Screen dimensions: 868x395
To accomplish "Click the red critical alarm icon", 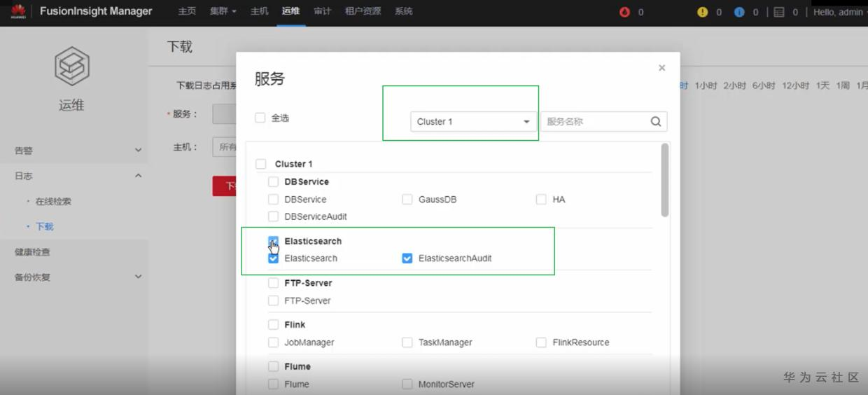I will (x=625, y=12).
